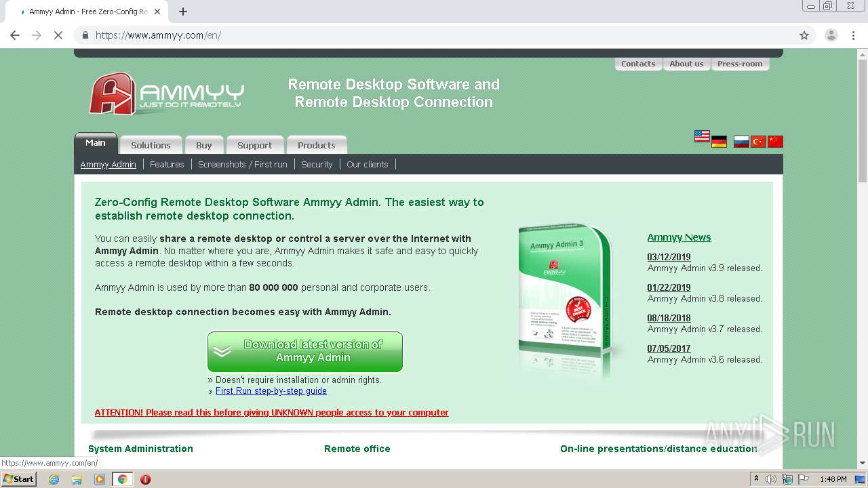Switch site to German flag
This screenshot has height=488, width=868.
coord(719,142)
